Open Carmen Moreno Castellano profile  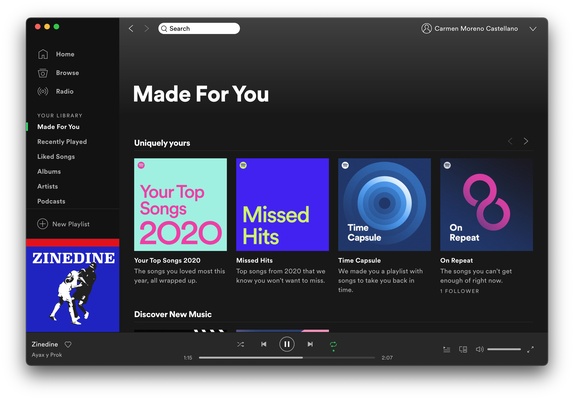[x=476, y=29]
